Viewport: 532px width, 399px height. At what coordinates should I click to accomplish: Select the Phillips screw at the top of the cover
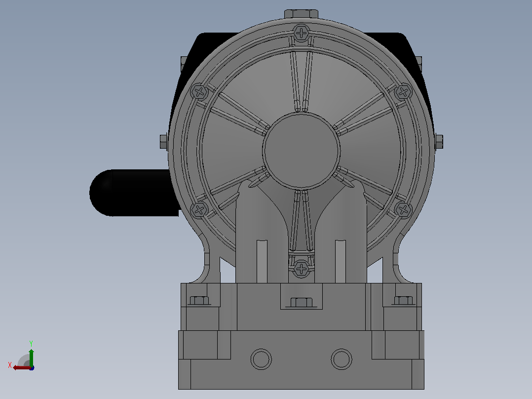301,33
